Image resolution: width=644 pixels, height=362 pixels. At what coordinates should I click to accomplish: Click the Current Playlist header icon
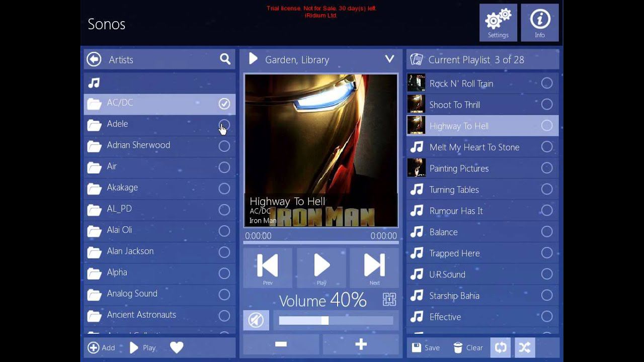417,59
